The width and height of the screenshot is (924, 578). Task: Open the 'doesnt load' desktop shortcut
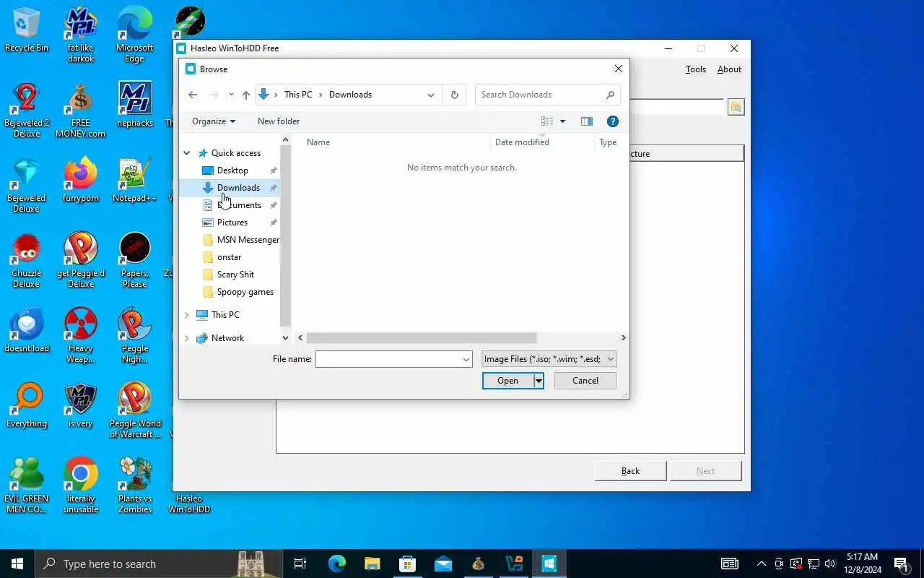(27, 330)
